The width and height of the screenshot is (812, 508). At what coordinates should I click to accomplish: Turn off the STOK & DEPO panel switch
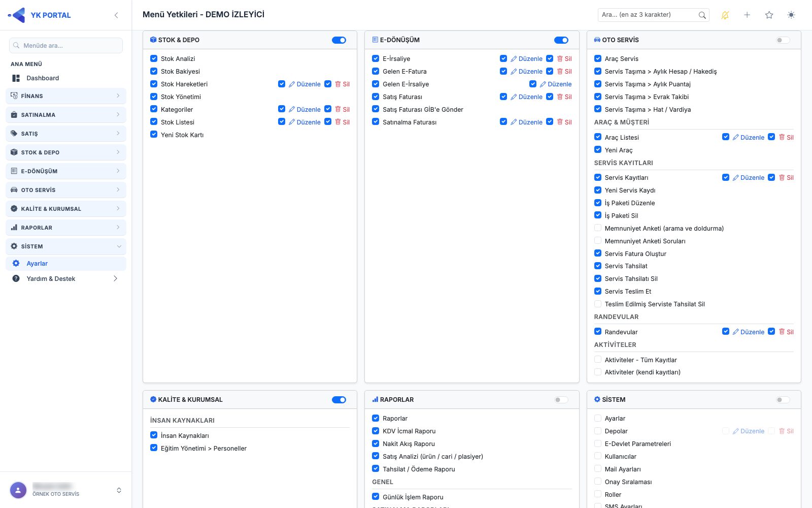point(339,40)
